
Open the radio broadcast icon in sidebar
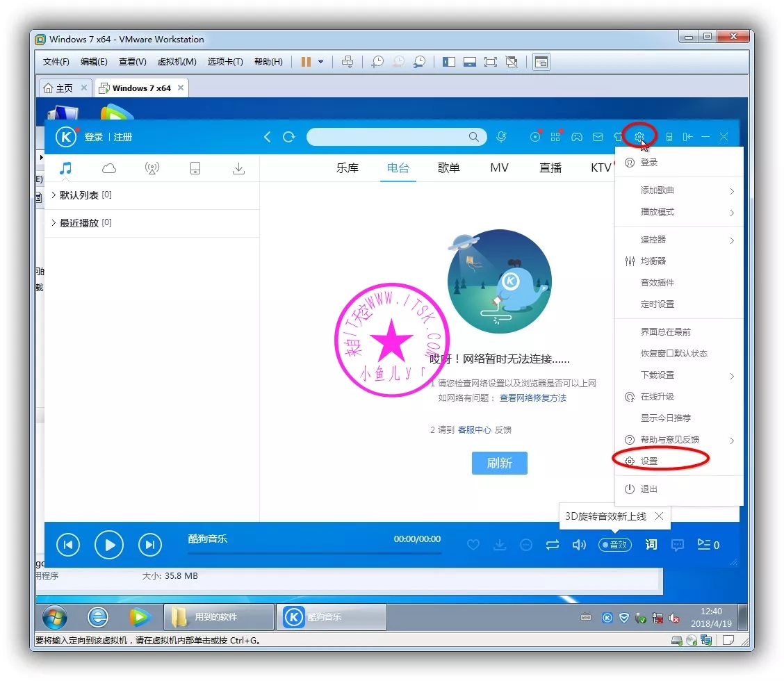152,168
